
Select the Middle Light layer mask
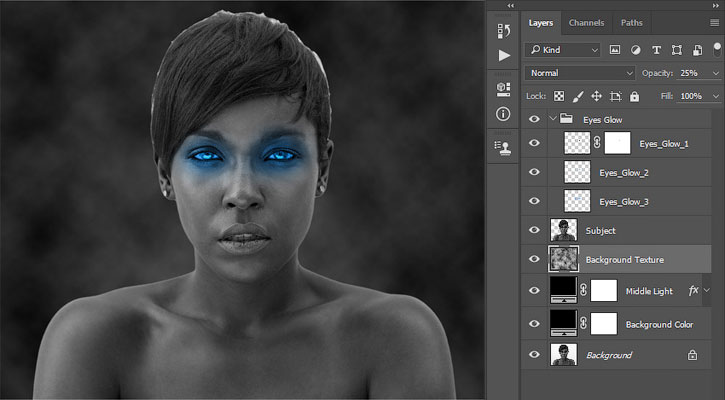click(604, 290)
